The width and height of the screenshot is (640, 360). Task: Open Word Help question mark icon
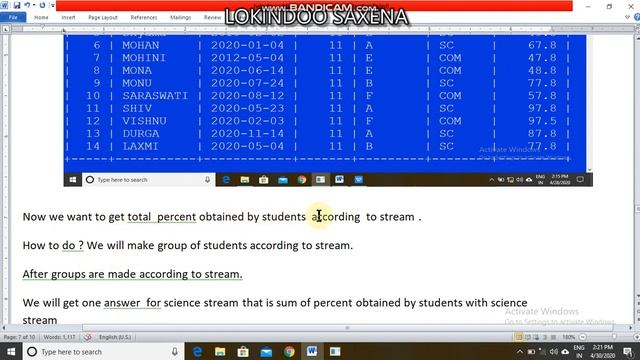(637, 17)
